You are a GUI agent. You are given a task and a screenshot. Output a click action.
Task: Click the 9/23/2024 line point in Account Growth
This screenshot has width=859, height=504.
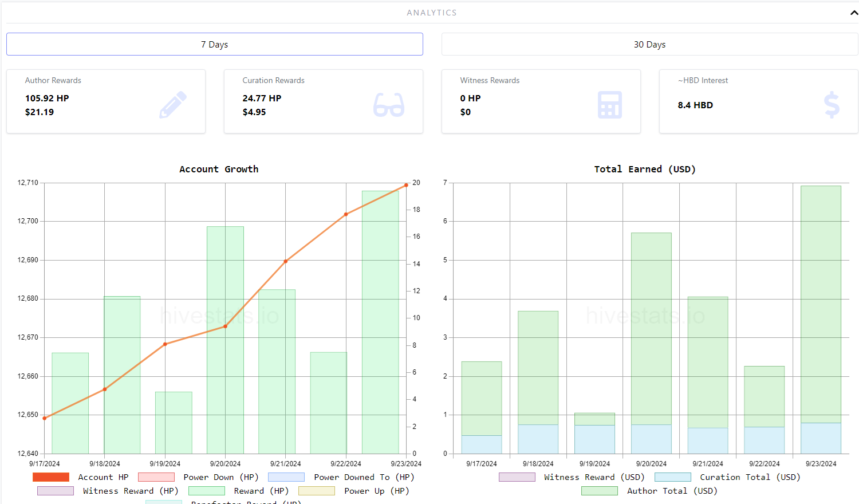click(406, 185)
